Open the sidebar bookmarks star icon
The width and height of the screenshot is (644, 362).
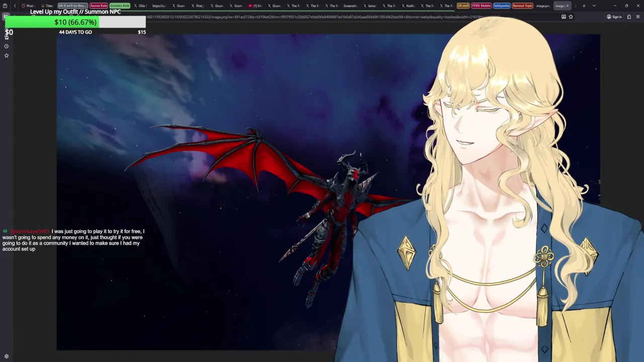coord(7,55)
